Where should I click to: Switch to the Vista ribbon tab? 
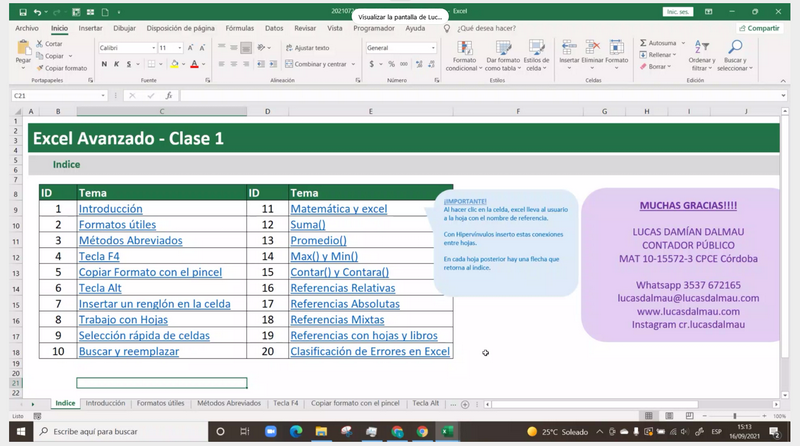[335, 28]
